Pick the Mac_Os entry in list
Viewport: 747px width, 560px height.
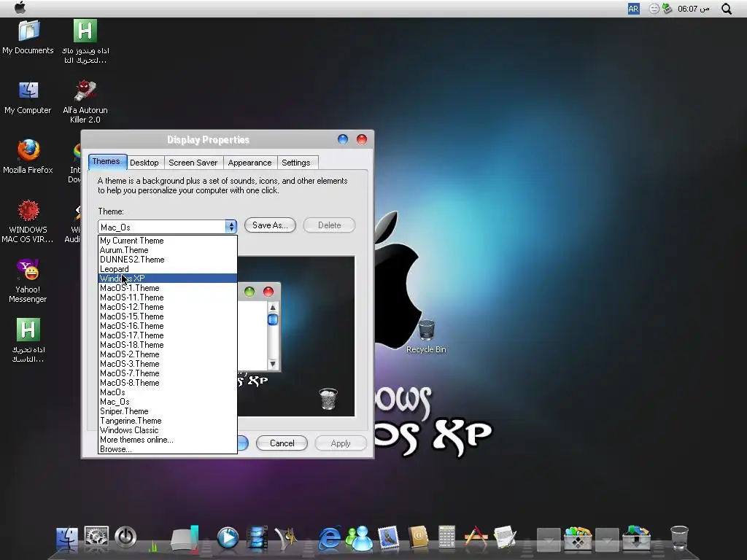point(168,402)
